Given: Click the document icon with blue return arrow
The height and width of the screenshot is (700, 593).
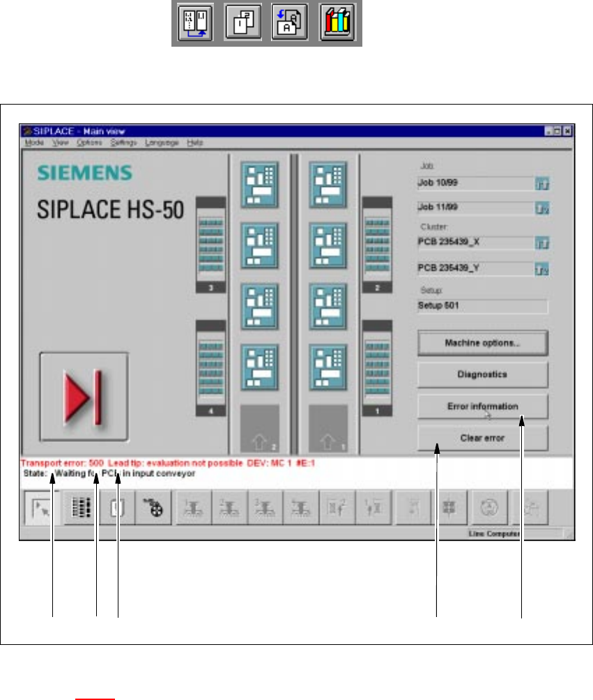Looking at the screenshot, I should (x=290, y=22).
